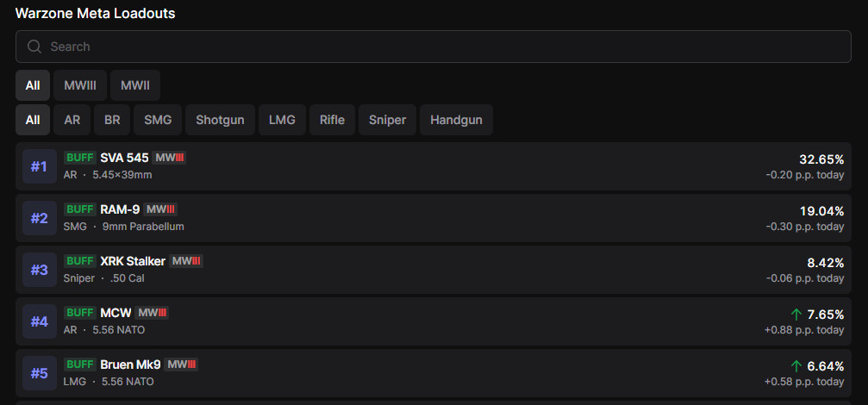Click the #1 rank badge
The height and width of the screenshot is (405, 868).
click(40, 166)
